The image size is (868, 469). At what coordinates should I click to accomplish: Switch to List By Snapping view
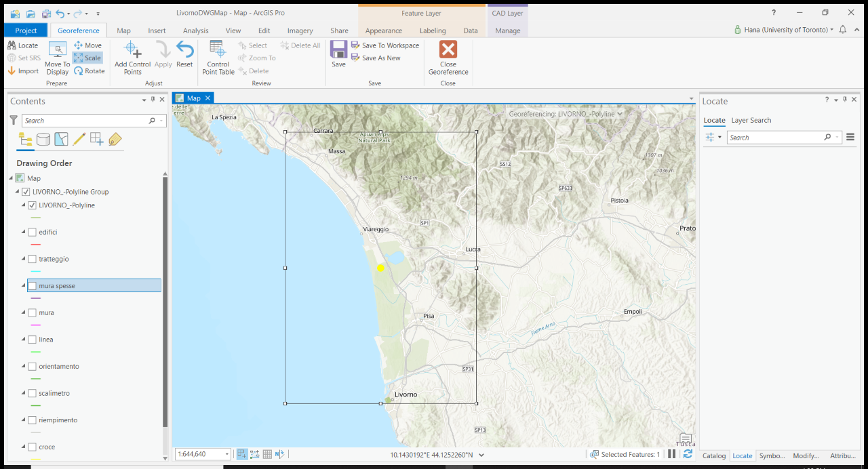tap(96, 139)
